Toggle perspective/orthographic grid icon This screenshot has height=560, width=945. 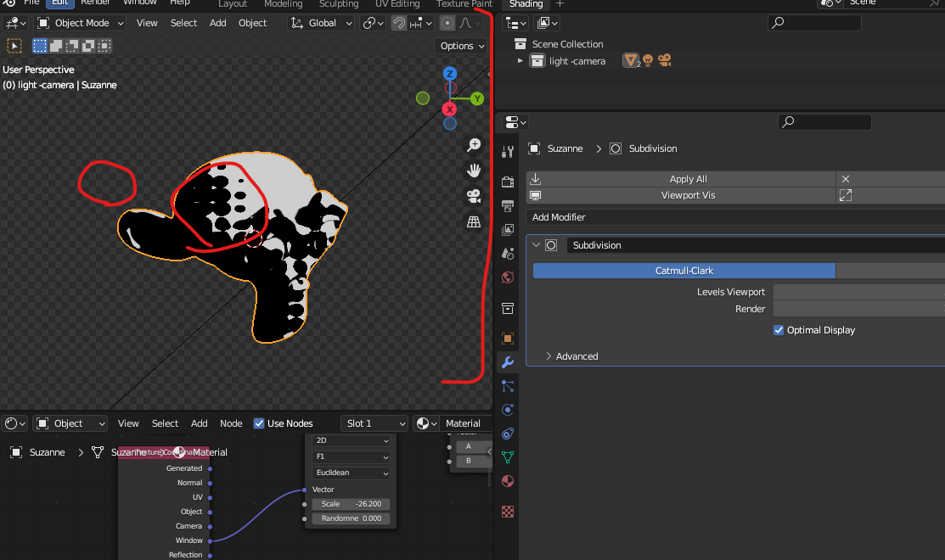pyautogui.click(x=474, y=221)
